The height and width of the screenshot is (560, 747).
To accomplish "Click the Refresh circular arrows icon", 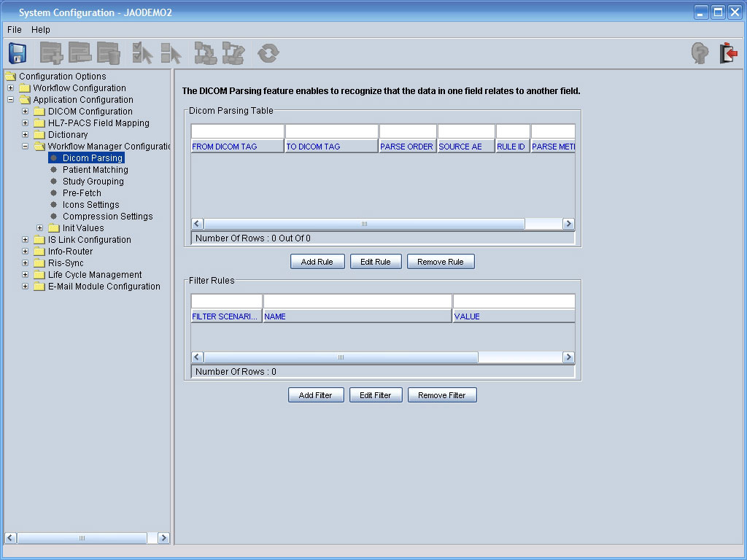I will (x=268, y=52).
